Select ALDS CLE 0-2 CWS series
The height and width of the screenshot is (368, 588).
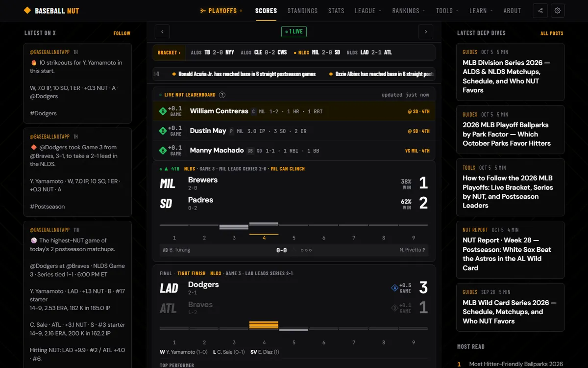(x=264, y=53)
